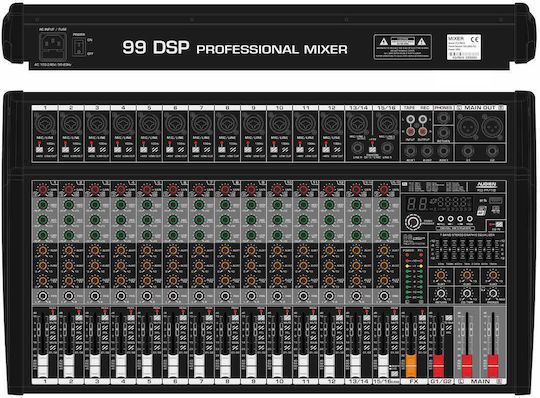Click the red Tape Input RCA jack
Image resolution: width=540 pixels, height=398 pixels.
tap(410, 131)
